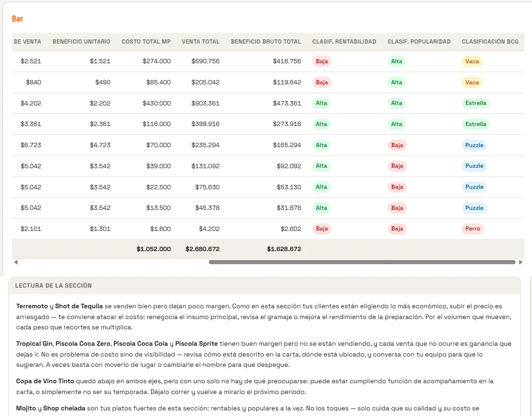Click the CLASIF. RENTABILIDAD column header
The height and width of the screenshot is (416, 532).
coord(344,41)
